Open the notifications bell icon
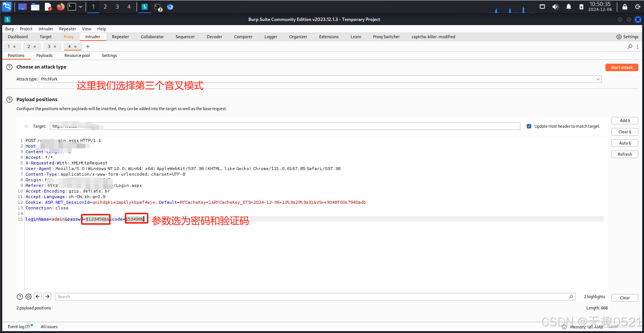The width and height of the screenshot is (644, 333). 569,7
